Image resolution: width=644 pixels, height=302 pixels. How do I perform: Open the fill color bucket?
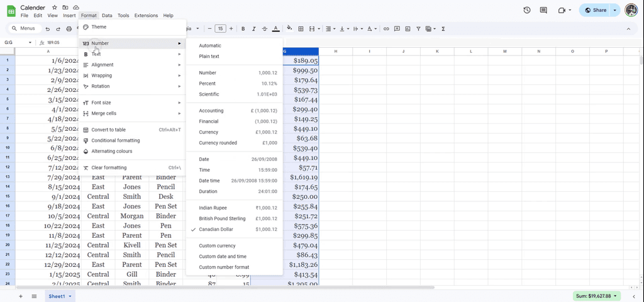pos(289,29)
